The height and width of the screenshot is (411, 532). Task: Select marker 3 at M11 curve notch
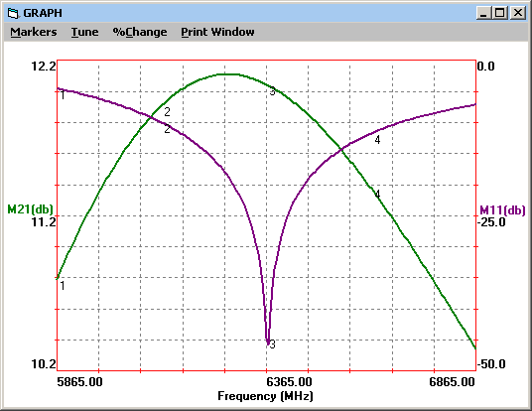pyautogui.click(x=272, y=344)
